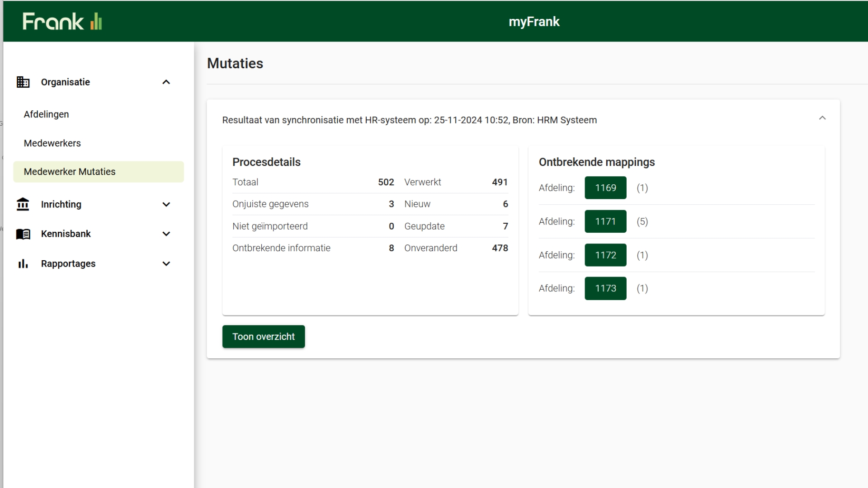
Task: Click the Kennisbank book icon
Action: 23,234
